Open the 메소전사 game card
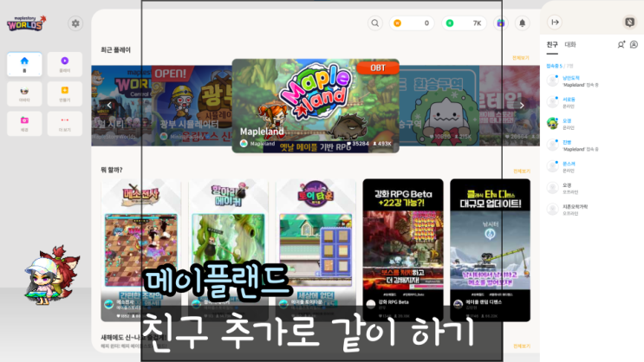 (x=141, y=250)
